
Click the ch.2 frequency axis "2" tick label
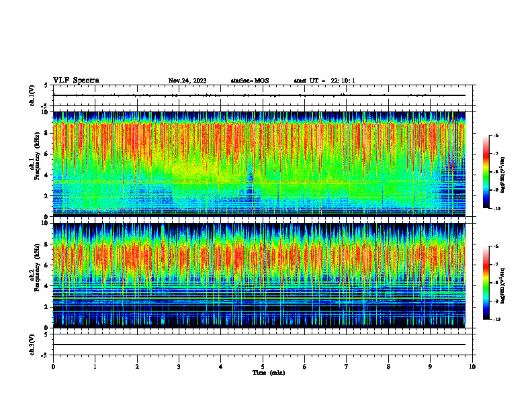(x=47, y=307)
